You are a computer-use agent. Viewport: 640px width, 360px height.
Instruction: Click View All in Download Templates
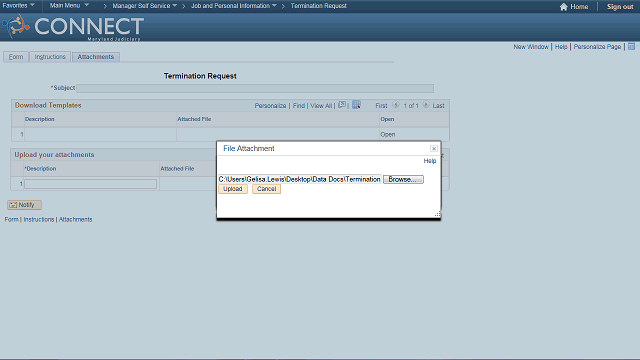321,106
